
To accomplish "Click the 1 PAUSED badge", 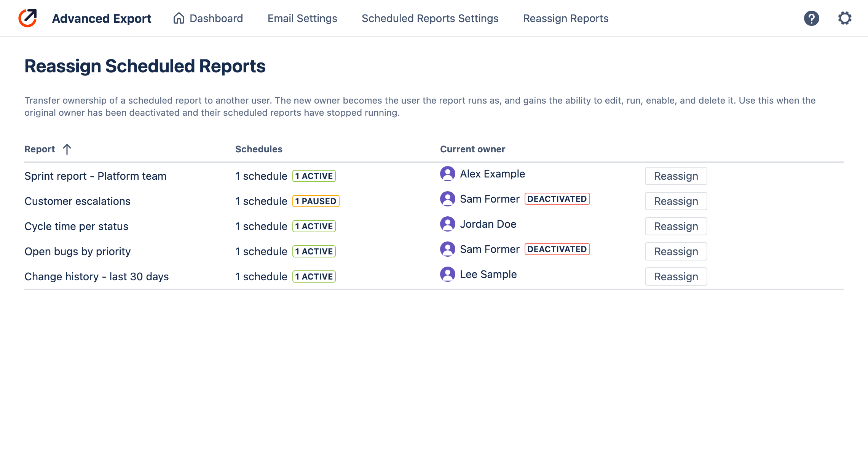I will tap(316, 201).
